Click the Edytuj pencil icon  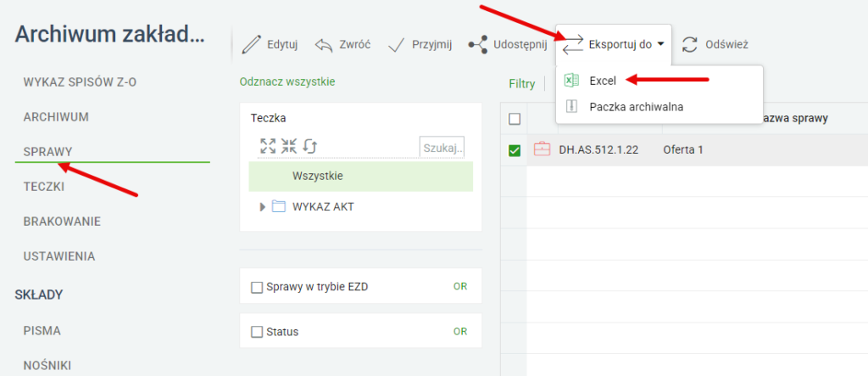(251, 44)
